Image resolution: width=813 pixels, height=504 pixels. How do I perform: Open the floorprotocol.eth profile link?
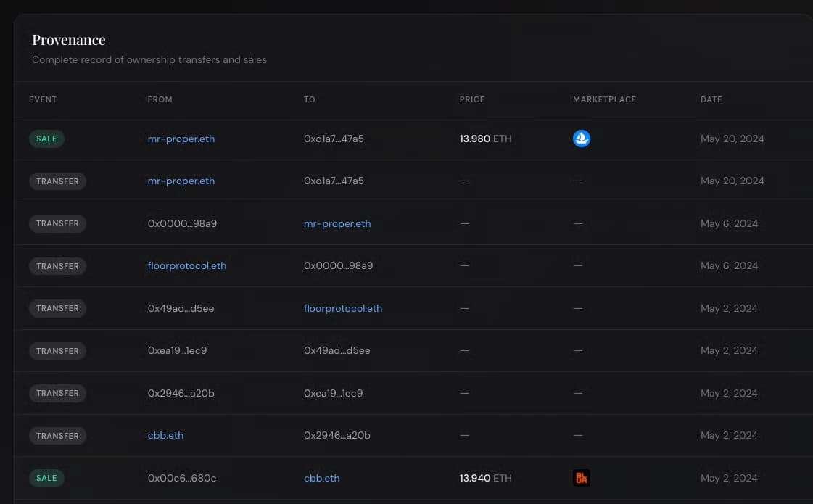pyautogui.click(x=186, y=265)
